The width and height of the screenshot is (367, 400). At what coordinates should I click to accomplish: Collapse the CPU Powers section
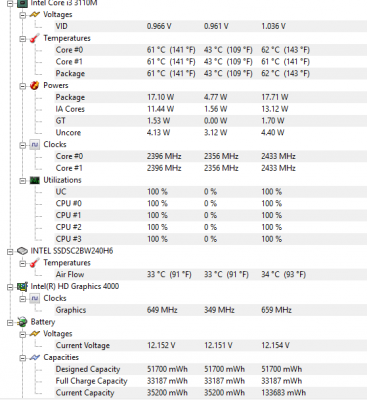[x=22, y=86]
